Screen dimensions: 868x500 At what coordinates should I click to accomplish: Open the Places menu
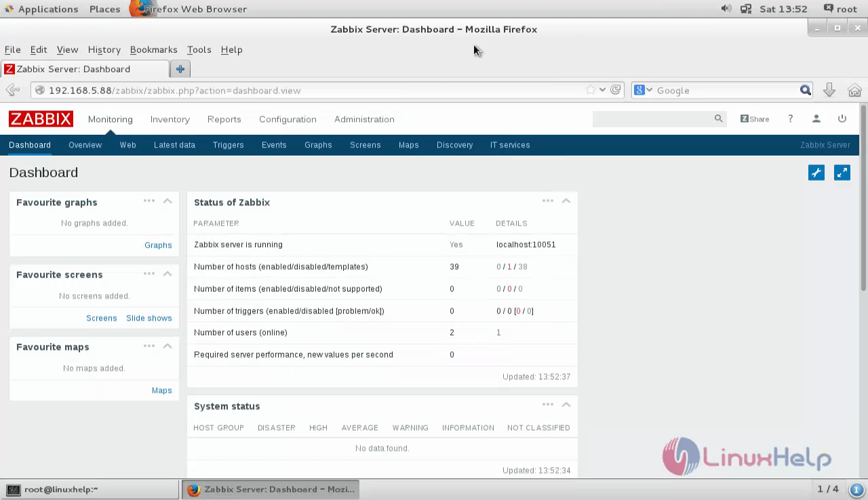pyautogui.click(x=104, y=9)
